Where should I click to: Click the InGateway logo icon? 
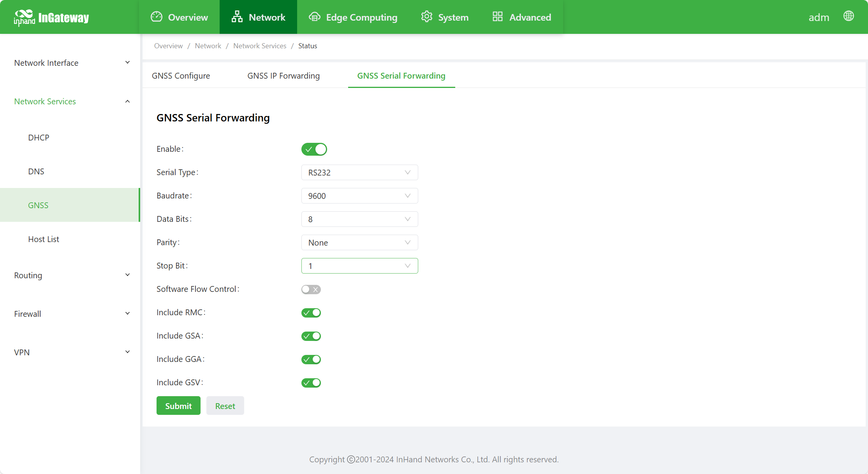pyautogui.click(x=24, y=17)
